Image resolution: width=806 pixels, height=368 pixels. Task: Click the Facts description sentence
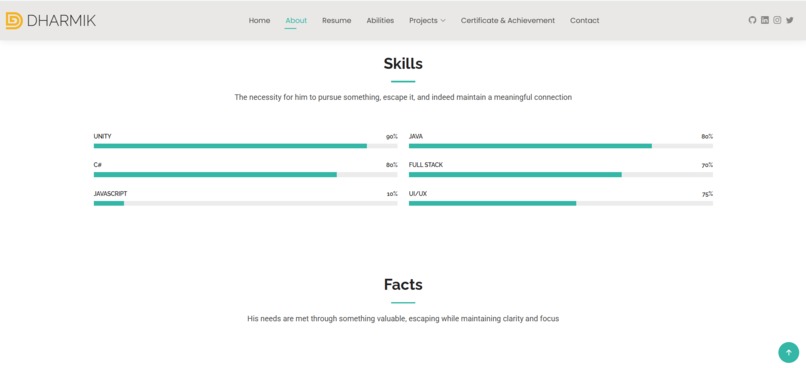[x=403, y=319]
